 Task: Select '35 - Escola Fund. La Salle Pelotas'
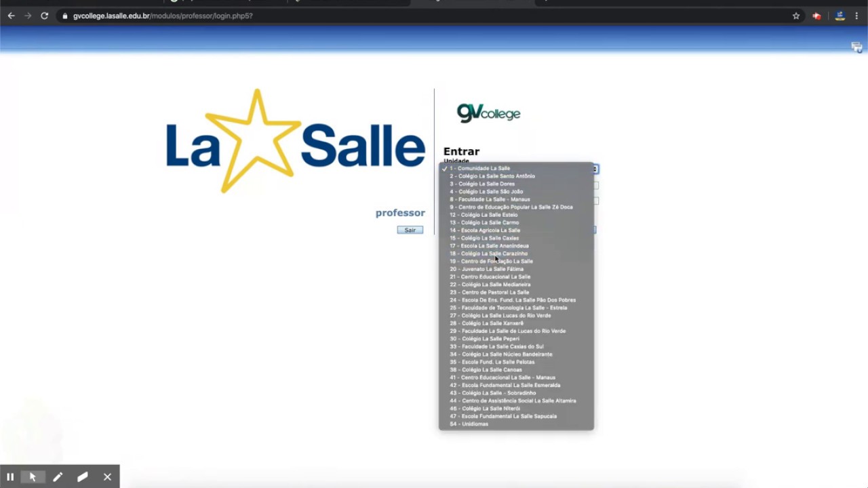pos(516,362)
